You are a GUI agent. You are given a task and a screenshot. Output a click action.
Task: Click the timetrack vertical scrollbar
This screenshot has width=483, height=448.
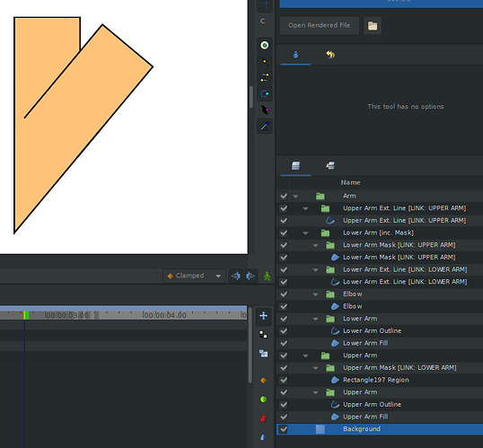tap(250, 345)
